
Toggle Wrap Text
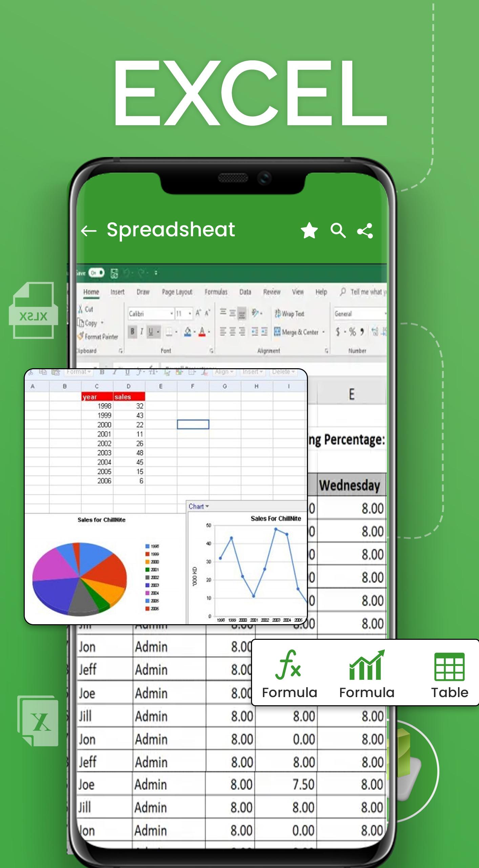pos(289,313)
